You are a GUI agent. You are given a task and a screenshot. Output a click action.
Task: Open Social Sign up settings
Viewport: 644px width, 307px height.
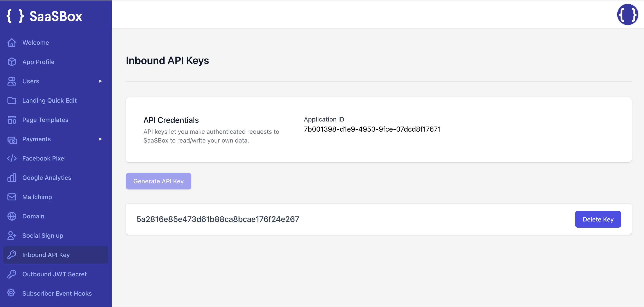click(55, 235)
